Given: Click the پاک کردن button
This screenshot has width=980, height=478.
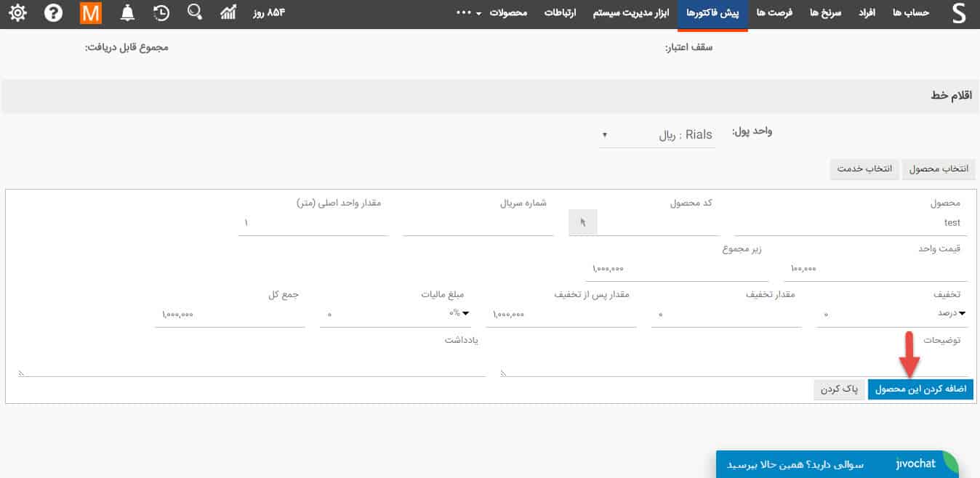Looking at the screenshot, I should click(840, 389).
